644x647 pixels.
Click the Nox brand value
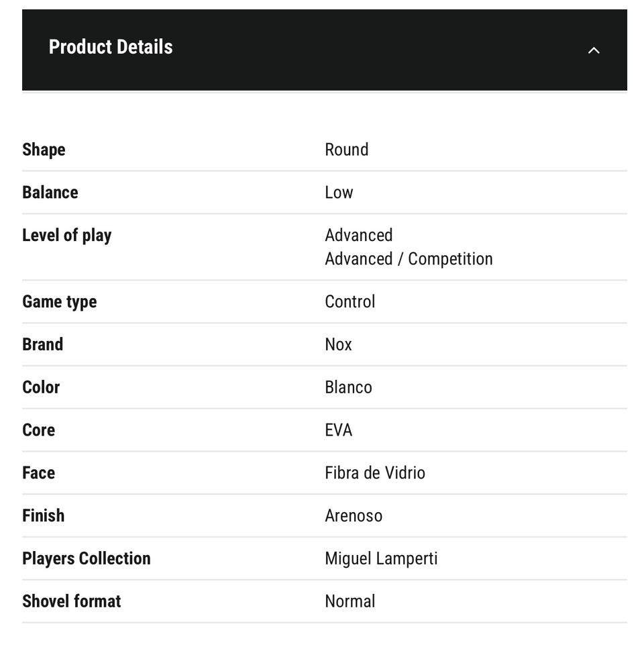point(338,344)
